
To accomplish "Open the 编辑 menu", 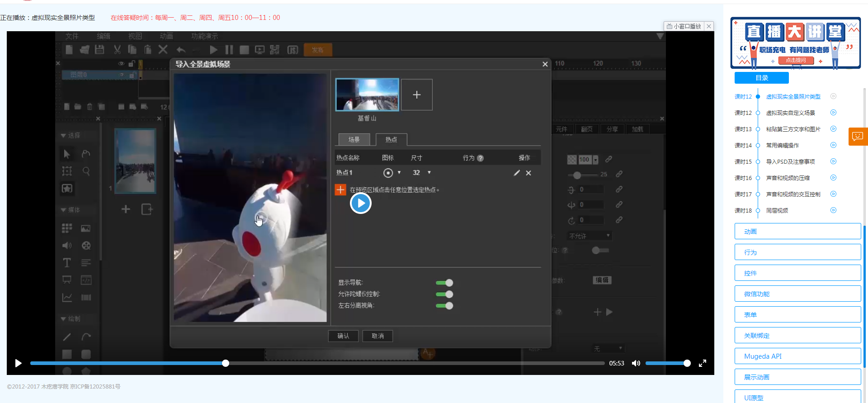I will coord(104,36).
